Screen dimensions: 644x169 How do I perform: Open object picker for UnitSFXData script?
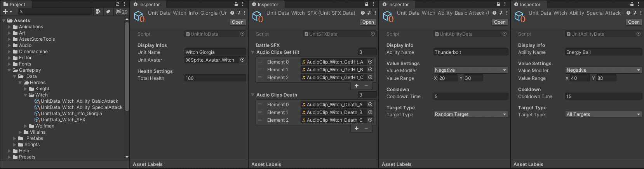coord(373,34)
